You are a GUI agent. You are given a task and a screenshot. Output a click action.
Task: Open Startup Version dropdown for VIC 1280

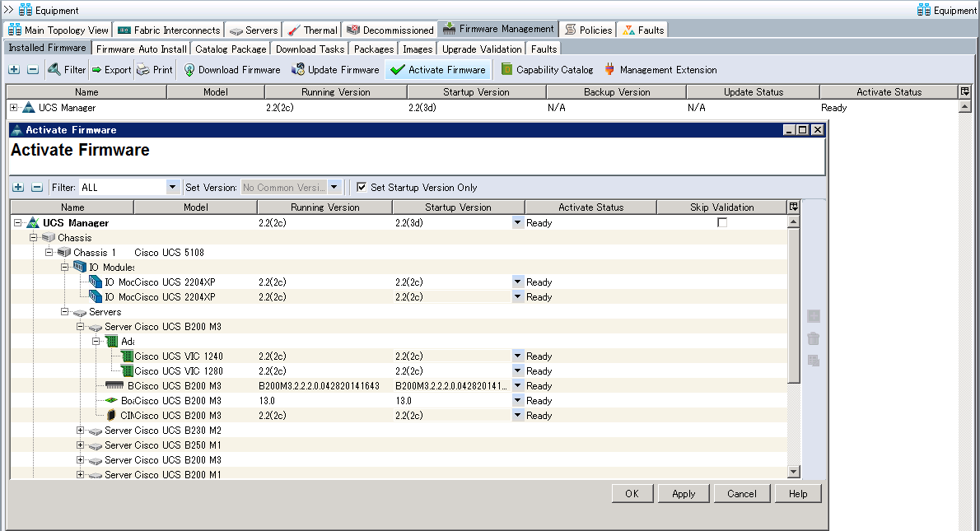point(517,371)
